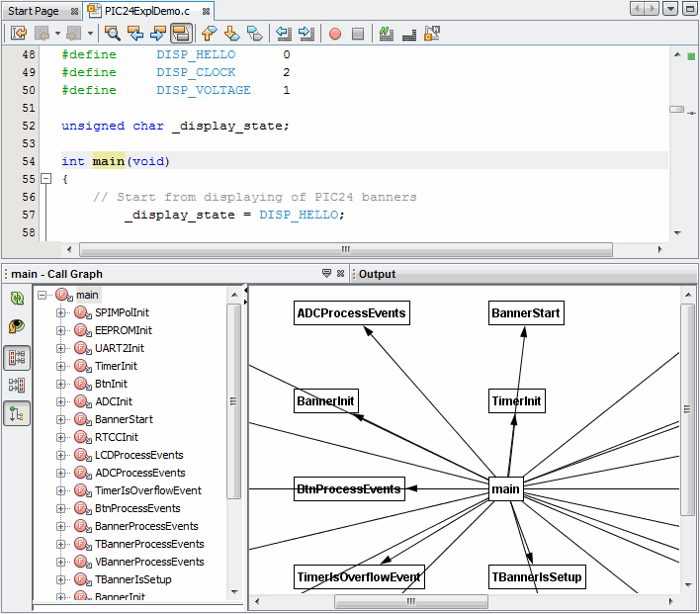
Task: Click the Stop Macro Recording icon
Action: coord(358,34)
